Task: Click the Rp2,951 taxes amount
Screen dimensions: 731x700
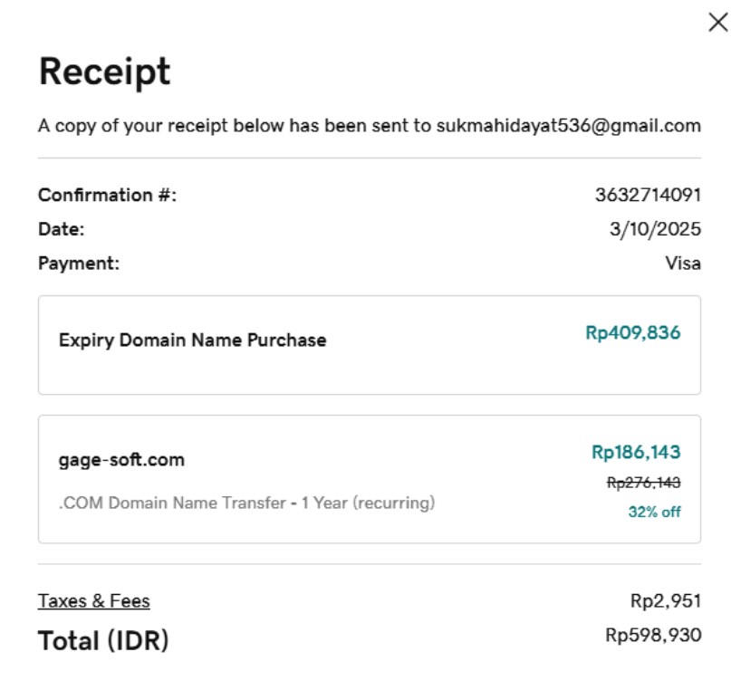Action: (x=665, y=600)
